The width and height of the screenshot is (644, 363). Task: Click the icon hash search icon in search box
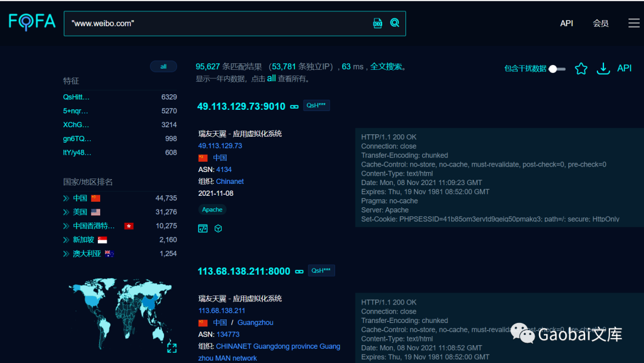coord(377,23)
